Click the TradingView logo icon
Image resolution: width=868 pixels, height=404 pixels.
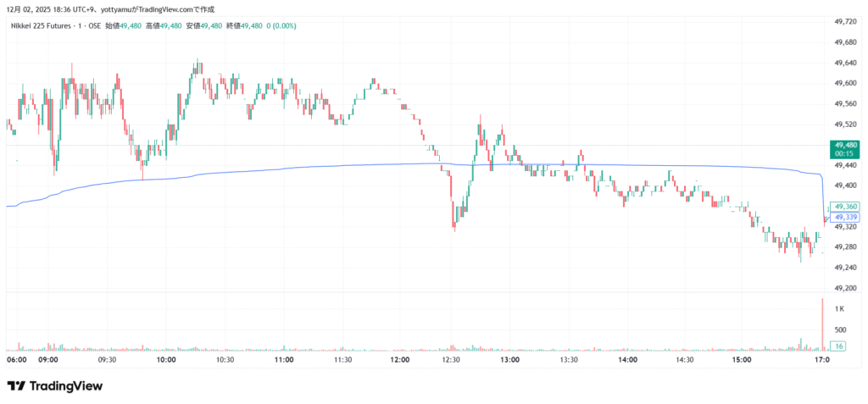[x=16, y=386]
